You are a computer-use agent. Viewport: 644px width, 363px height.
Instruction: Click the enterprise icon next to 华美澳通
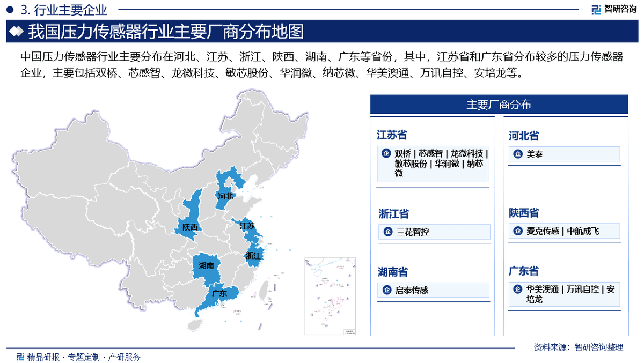click(518, 290)
